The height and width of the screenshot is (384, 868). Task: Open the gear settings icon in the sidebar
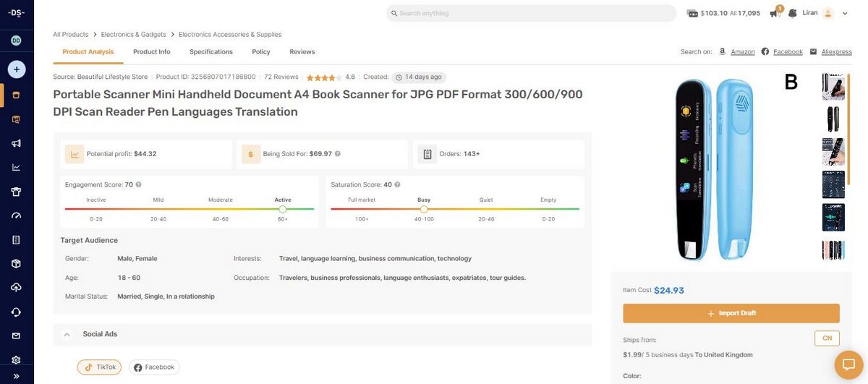pos(16,360)
